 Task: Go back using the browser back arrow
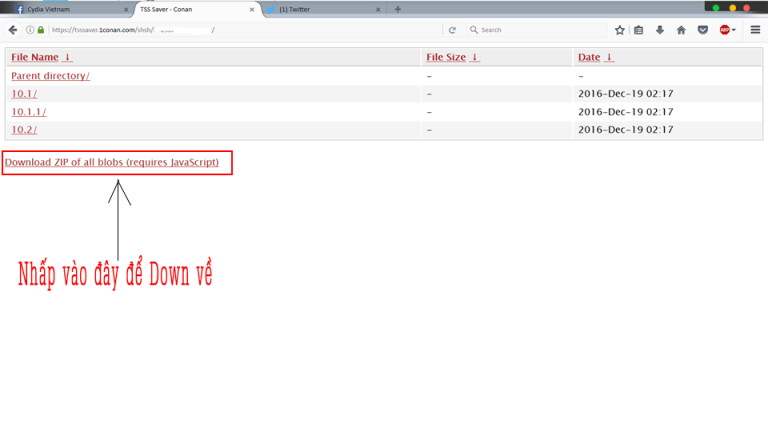click(13, 30)
